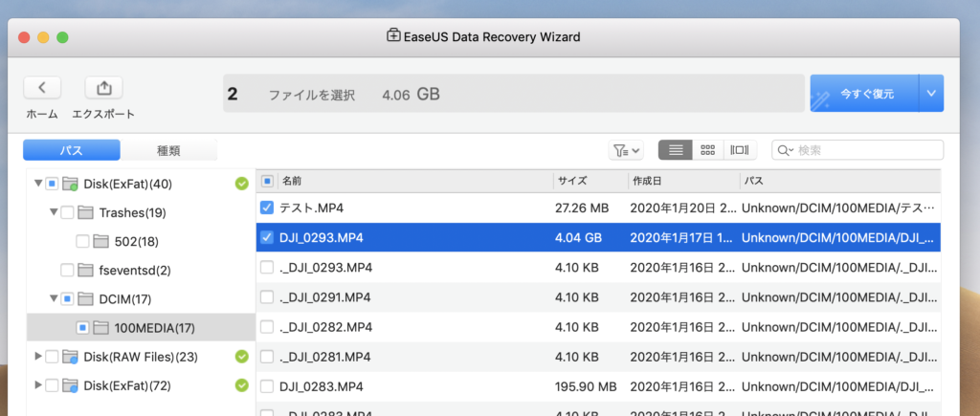Expand the Disk(ExFat)(72) node
Viewport: 980px width, 416px height.
38,384
